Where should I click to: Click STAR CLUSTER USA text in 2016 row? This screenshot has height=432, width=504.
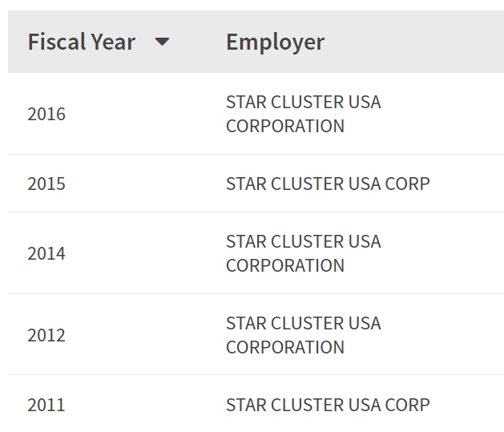(x=303, y=103)
